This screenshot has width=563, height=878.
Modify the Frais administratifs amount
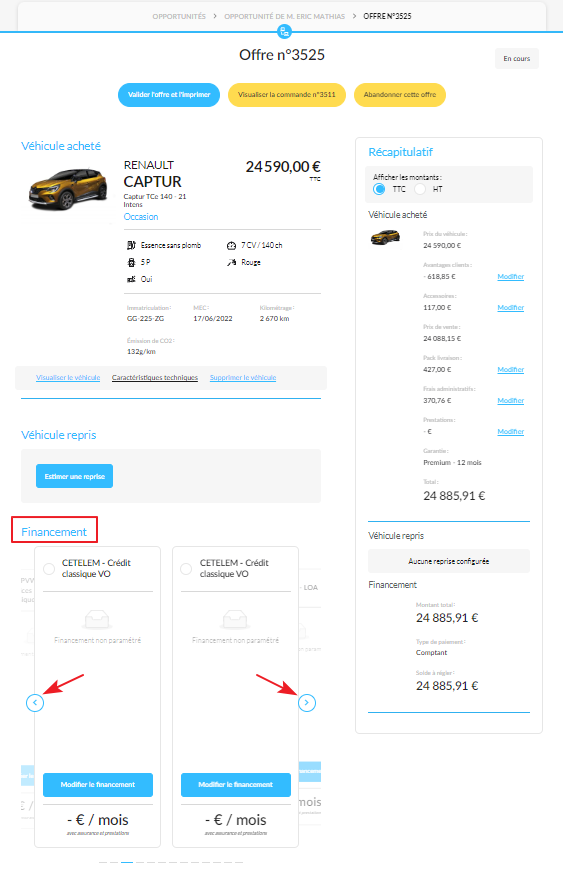point(510,400)
